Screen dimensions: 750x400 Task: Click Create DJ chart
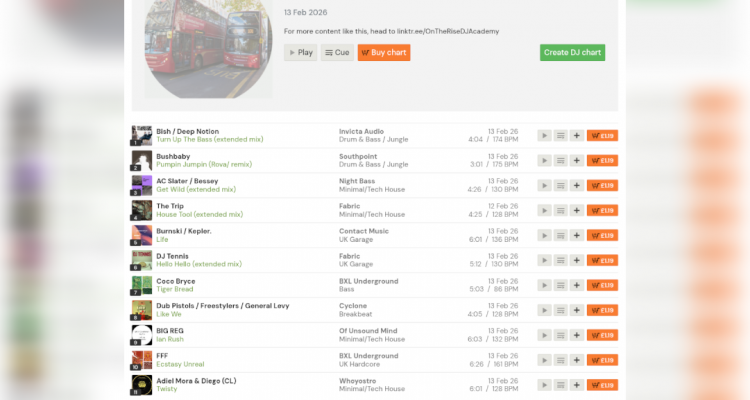coord(572,52)
